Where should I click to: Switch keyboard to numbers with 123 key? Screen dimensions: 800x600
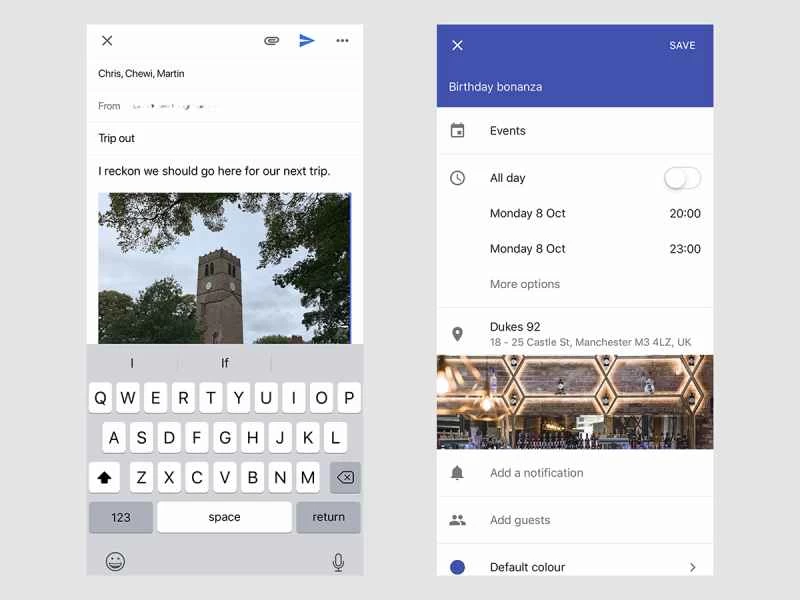click(x=120, y=517)
